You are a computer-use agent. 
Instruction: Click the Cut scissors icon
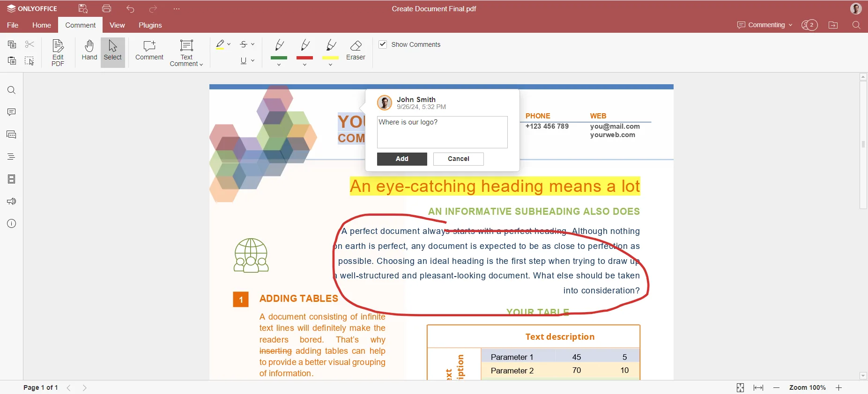point(30,44)
